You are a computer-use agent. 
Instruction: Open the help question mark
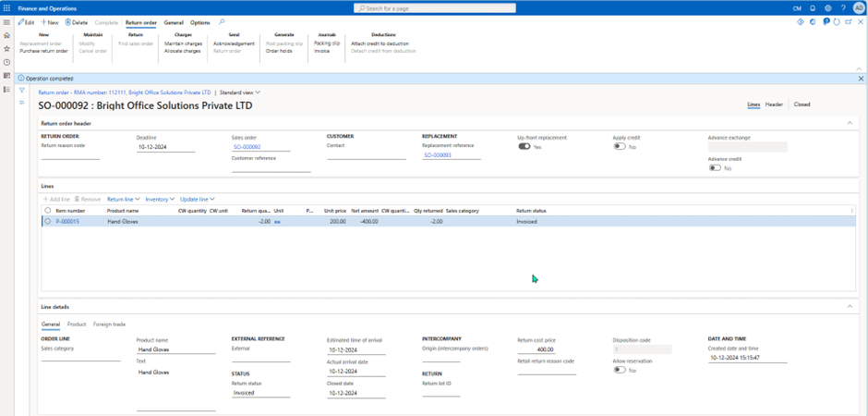pyautogui.click(x=843, y=8)
